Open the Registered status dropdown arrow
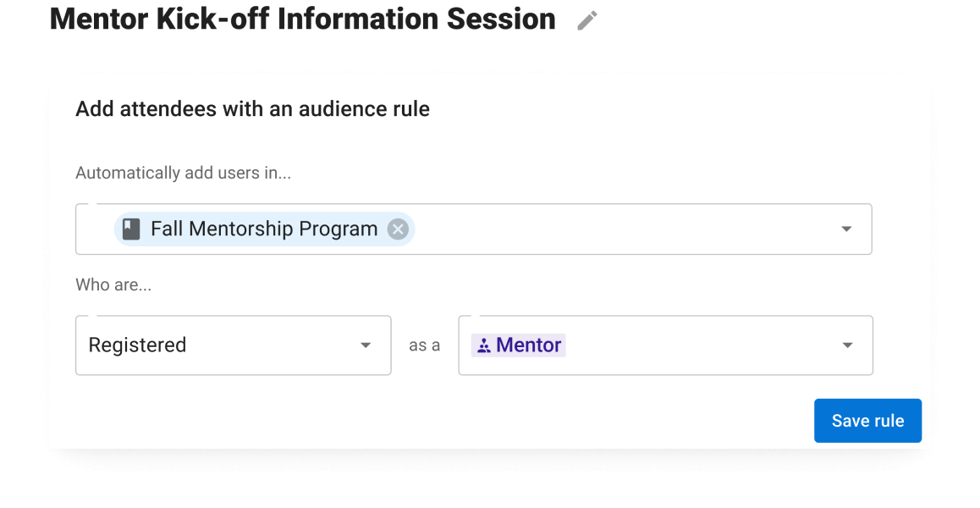 point(366,345)
